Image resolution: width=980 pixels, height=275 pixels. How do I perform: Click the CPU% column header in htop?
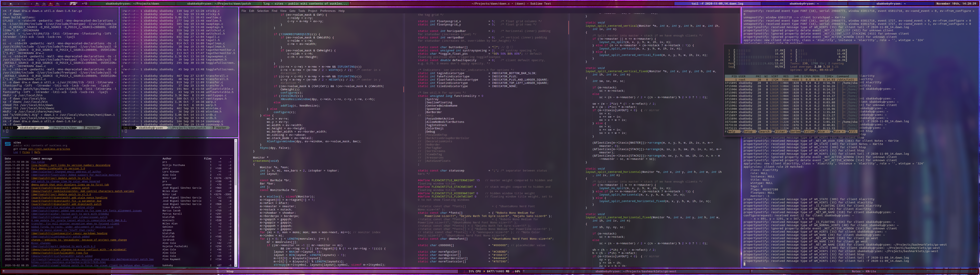808,76
